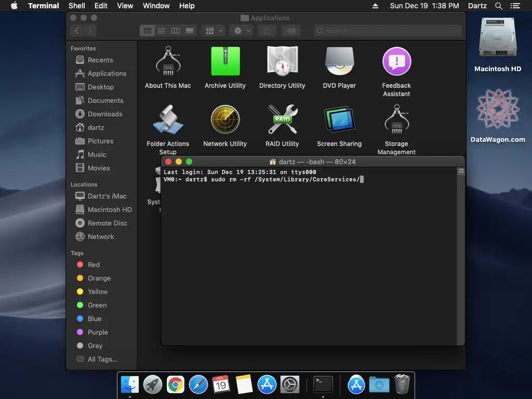Screen dimensions: 532x399
Task: Select Network under Locations
Action: click(x=101, y=237)
